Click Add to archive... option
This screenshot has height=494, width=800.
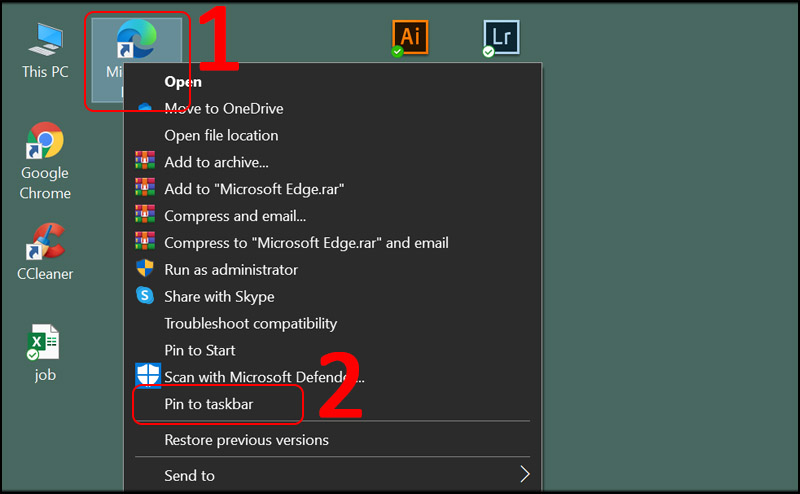216,162
